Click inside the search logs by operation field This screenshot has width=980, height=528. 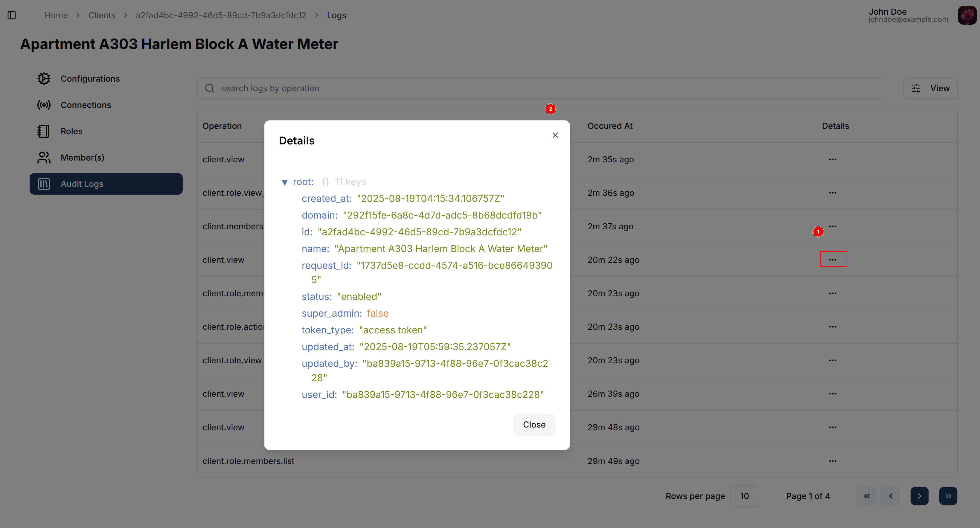point(380,88)
